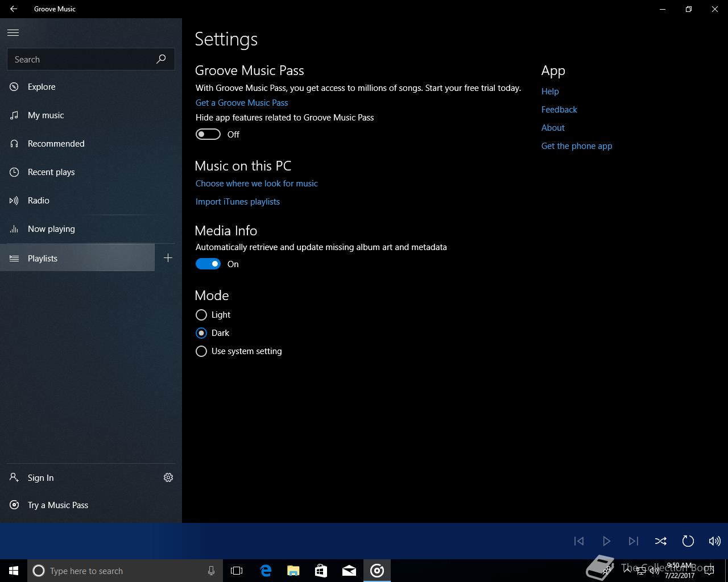Open File Explorer from taskbar
Image resolution: width=728 pixels, height=582 pixels.
293,571
